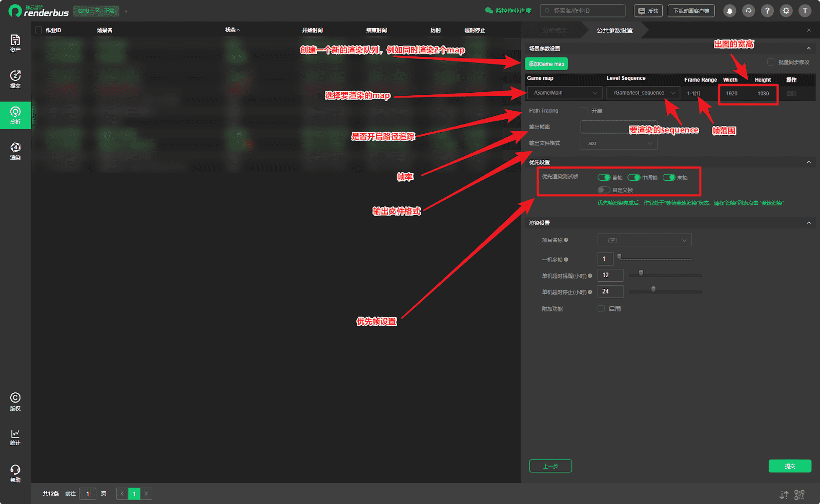This screenshot has width=820, height=504.
Task: Open the 资产 (Assets) sidebar icon
Action: (x=15, y=43)
